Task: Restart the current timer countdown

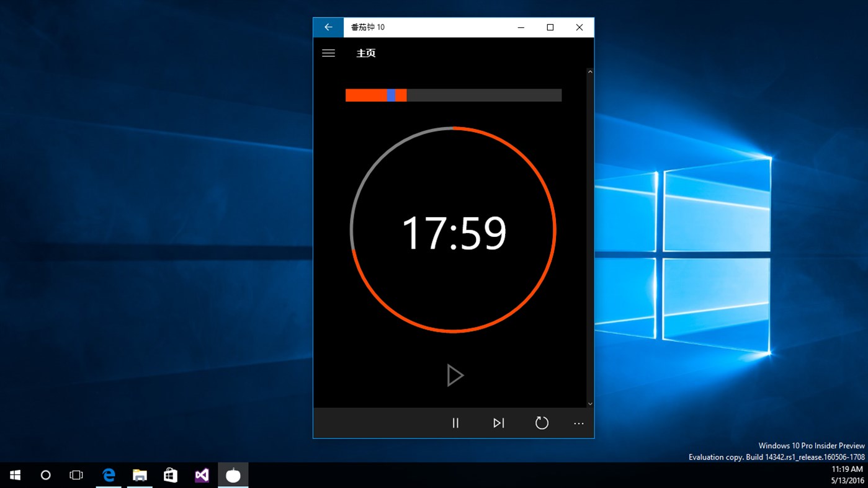Action: [541, 423]
